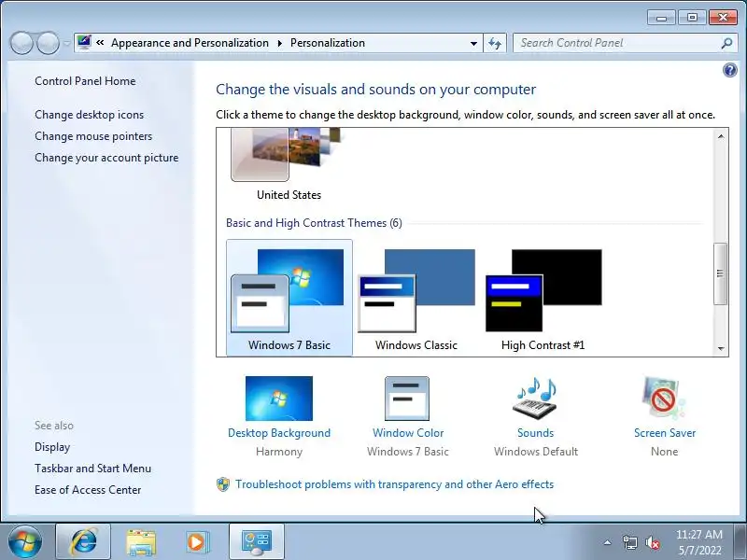Open the recent pages dropdown arrow
Image resolution: width=747 pixels, height=560 pixels.
coord(66,43)
